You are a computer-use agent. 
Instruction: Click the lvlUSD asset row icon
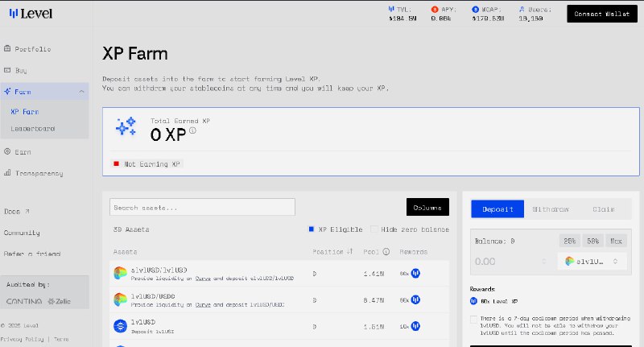(x=120, y=326)
